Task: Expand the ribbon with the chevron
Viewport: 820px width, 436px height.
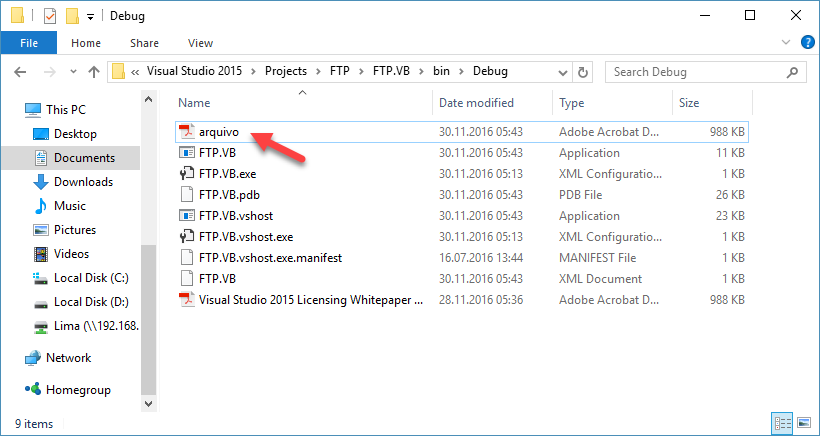Action: 785,42
